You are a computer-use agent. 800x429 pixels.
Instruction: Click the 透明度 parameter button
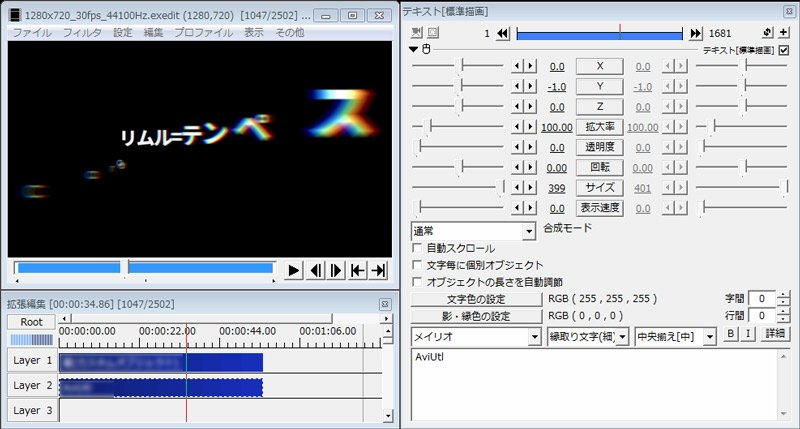click(x=599, y=147)
